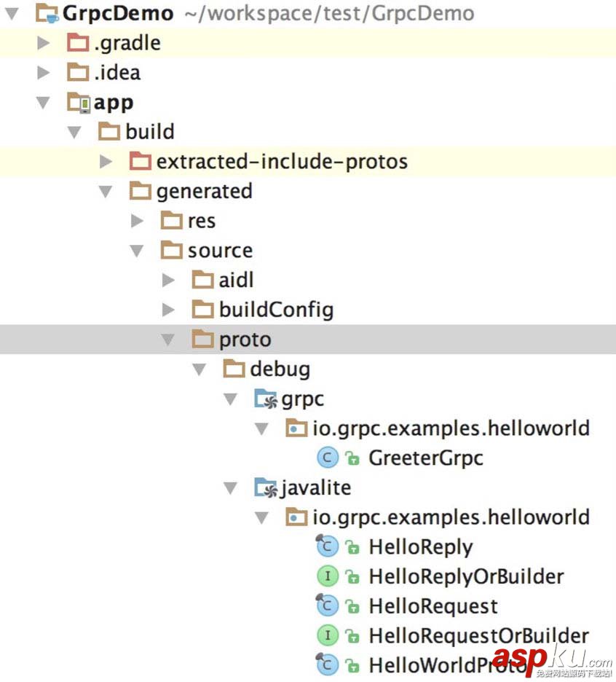
Task: Expand the buildConfig folder arrow
Action: point(168,310)
